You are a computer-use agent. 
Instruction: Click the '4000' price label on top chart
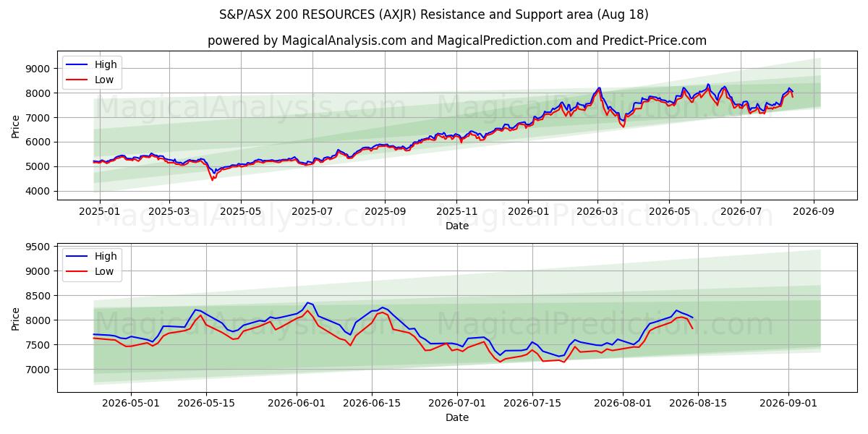click(40, 192)
